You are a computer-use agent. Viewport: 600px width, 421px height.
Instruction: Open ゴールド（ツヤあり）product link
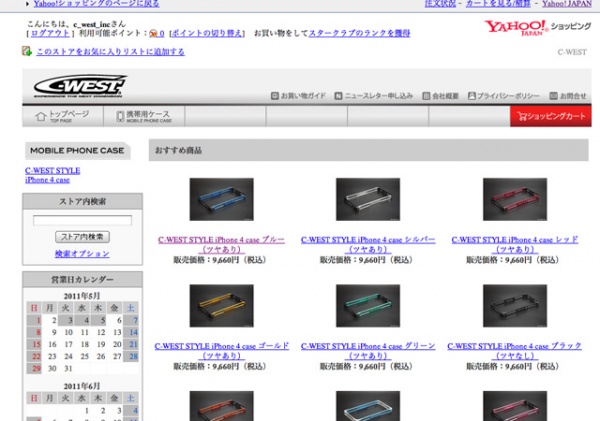[222, 351]
